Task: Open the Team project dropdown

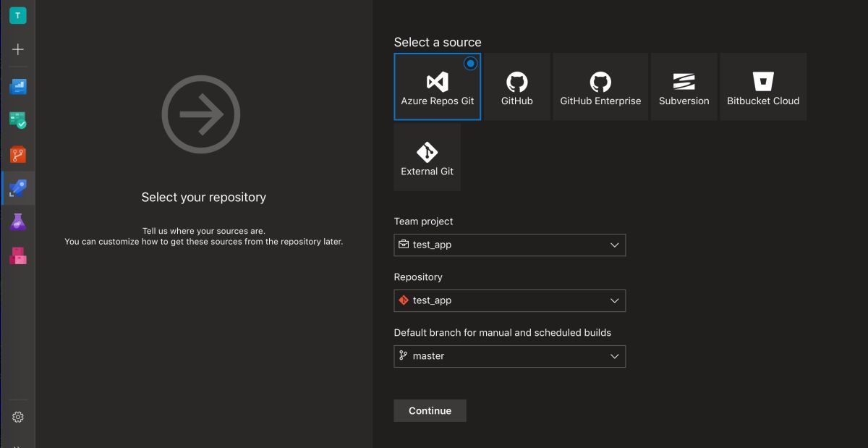Action: point(509,245)
